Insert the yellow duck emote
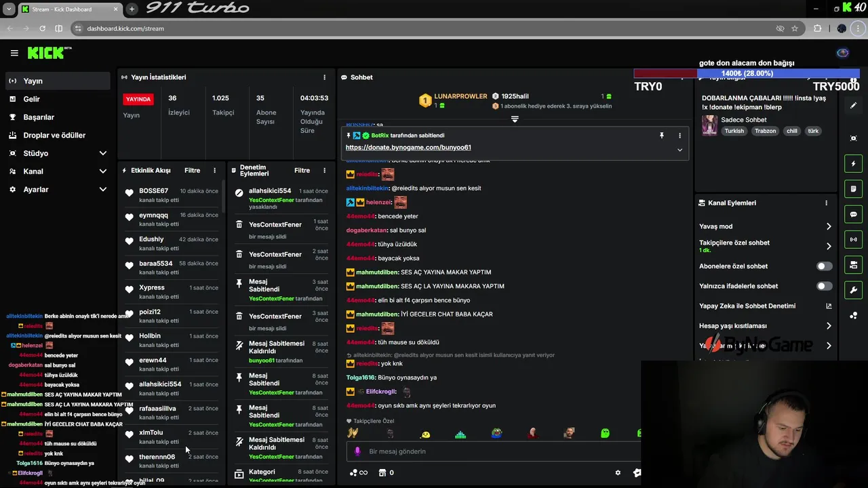The image size is (868, 488). [425, 434]
